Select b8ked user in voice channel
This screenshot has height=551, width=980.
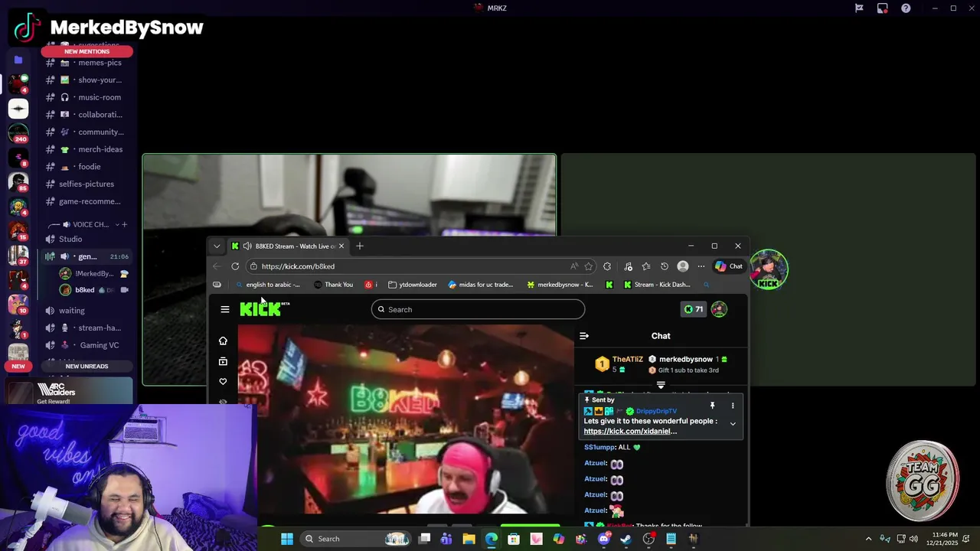coord(93,290)
